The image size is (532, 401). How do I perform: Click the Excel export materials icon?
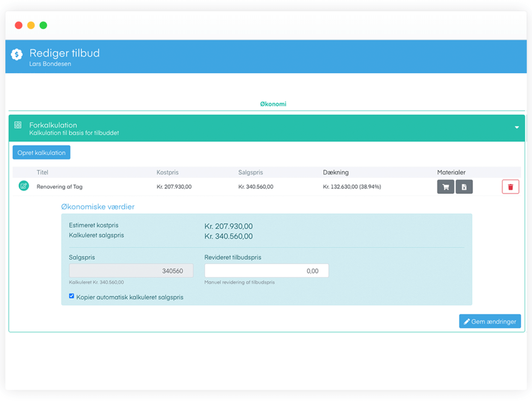464,187
